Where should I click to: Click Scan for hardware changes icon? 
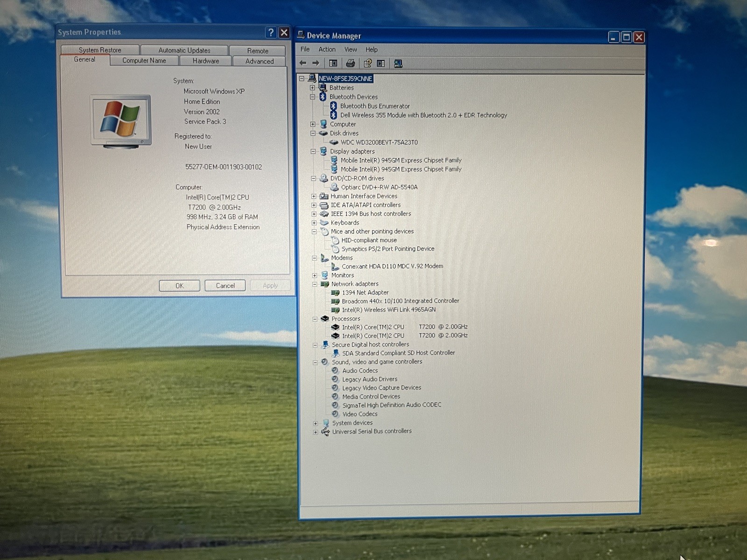click(x=398, y=63)
